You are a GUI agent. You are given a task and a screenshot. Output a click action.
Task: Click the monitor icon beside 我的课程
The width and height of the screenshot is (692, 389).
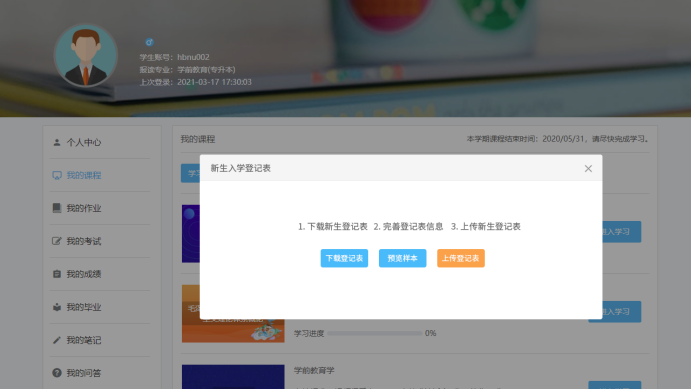tap(56, 175)
